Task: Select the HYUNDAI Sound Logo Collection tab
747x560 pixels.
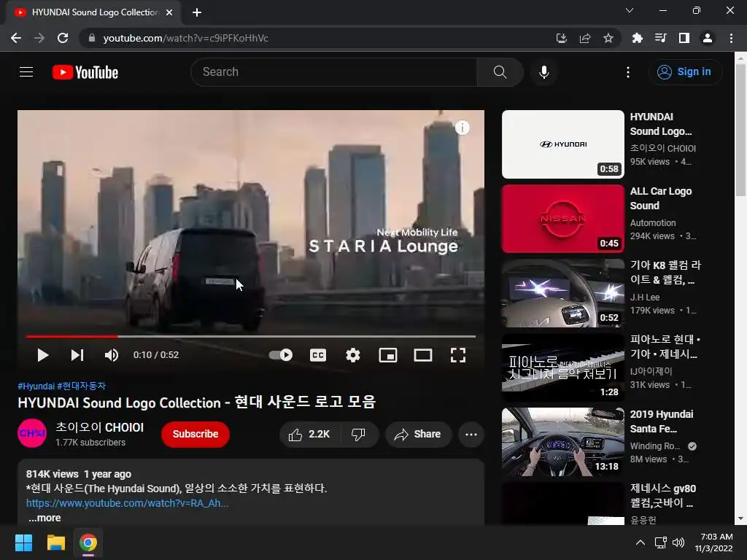Action: pyautogui.click(x=93, y=12)
